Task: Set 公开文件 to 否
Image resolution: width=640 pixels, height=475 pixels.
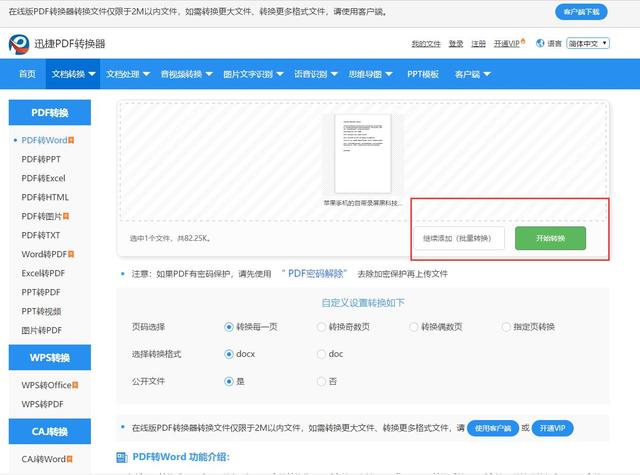Action: pos(321,382)
